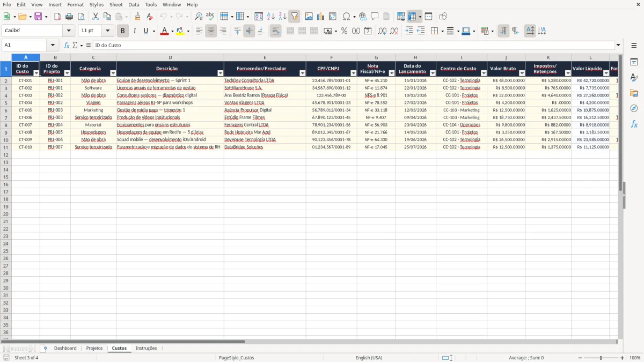Open Find and Replace icon
Image resolution: width=644 pixels, height=362 pixels.
point(199,17)
